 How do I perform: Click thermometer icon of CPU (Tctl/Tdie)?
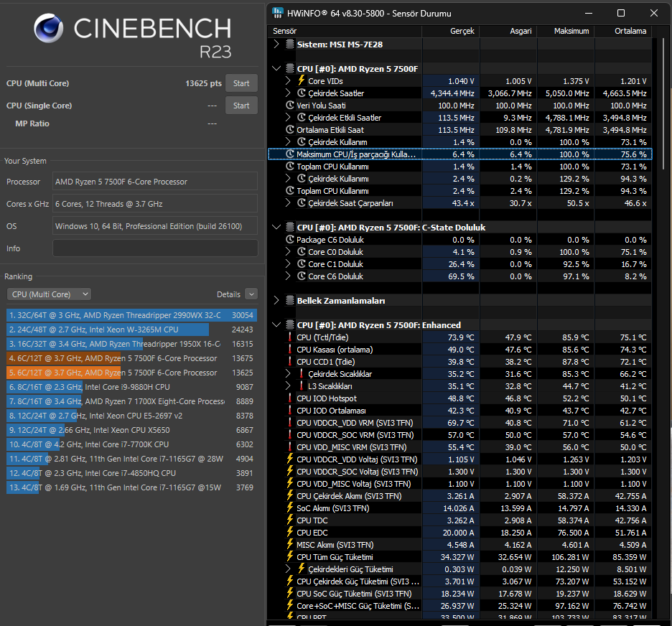coord(290,337)
